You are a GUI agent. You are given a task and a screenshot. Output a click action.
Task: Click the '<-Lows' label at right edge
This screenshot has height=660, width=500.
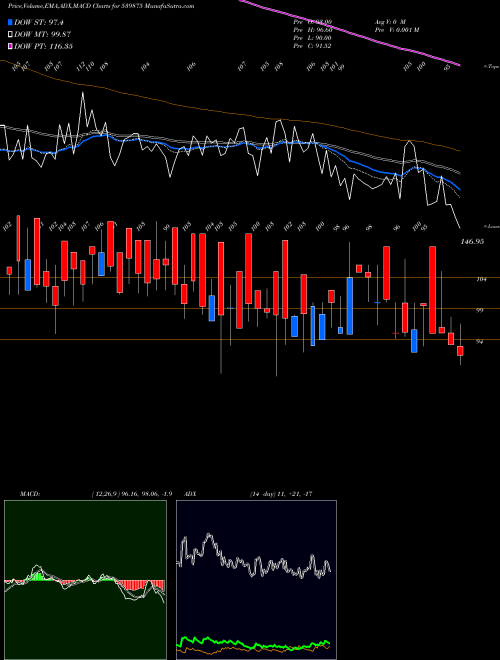491,226
